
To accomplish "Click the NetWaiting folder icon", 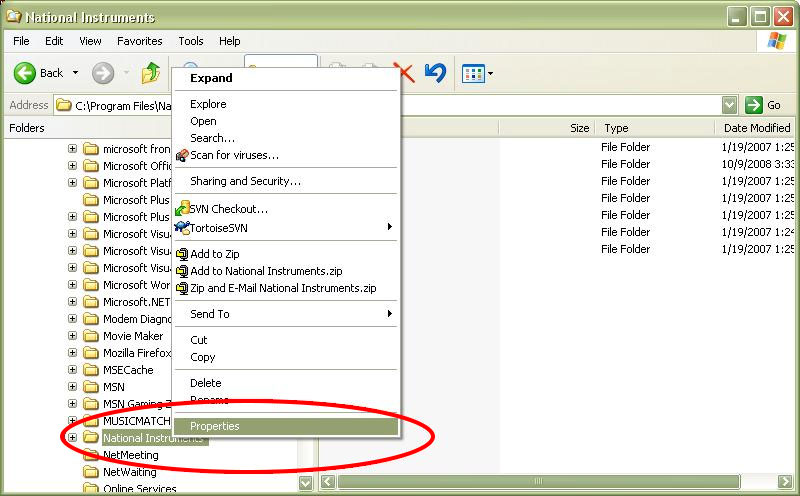I will coord(91,472).
